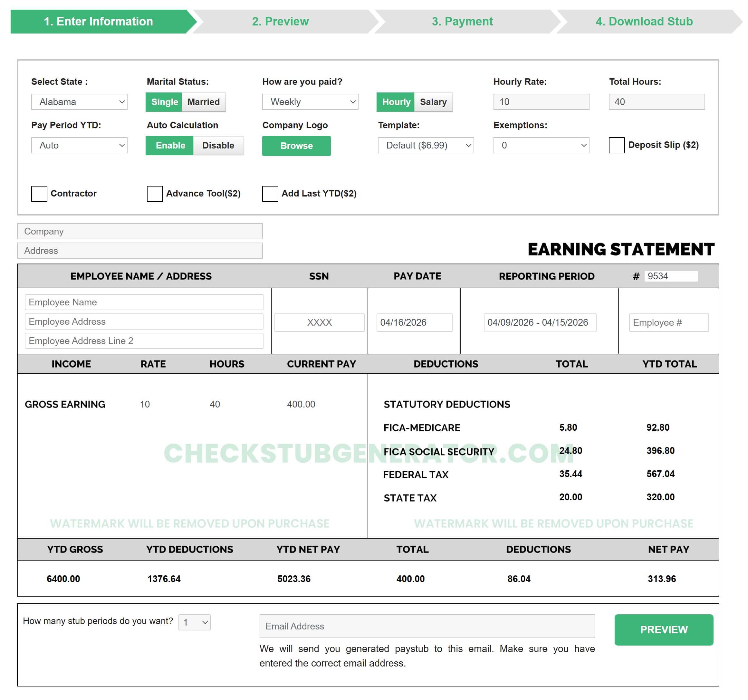The width and height of the screenshot is (748, 700).
Task: Switch pay type to Salary
Action: (x=433, y=102)
